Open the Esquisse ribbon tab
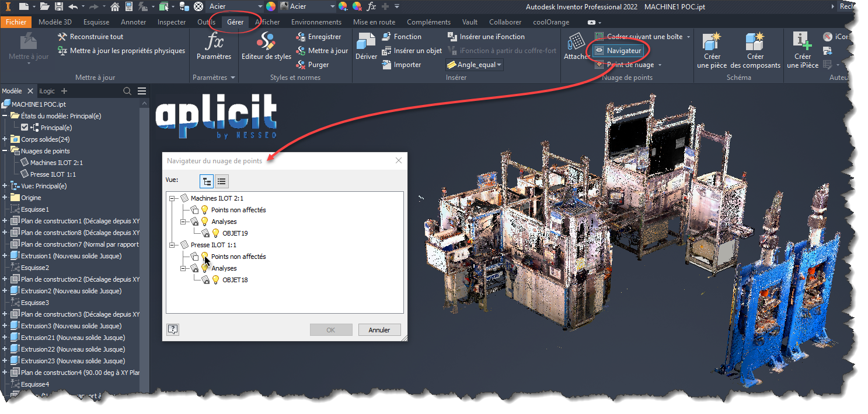 (x=96, y=22)
